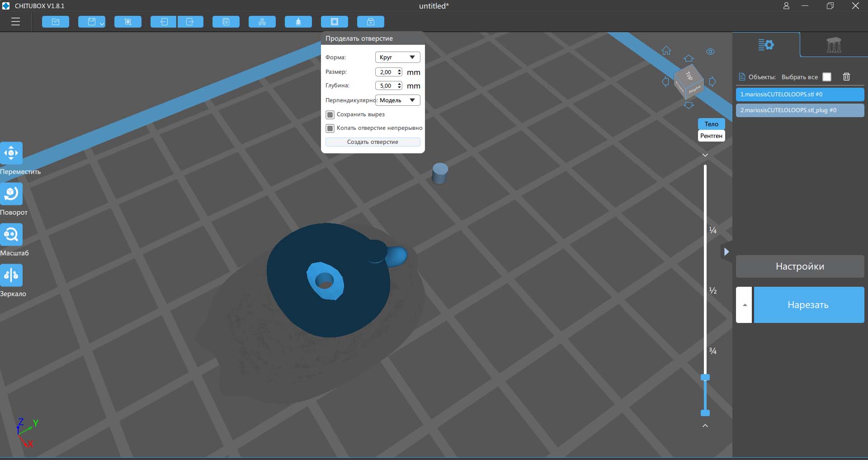Click the Hollow model toolbar icon
Viewport: 868px width, 460px height.
(x=298, y=22)
